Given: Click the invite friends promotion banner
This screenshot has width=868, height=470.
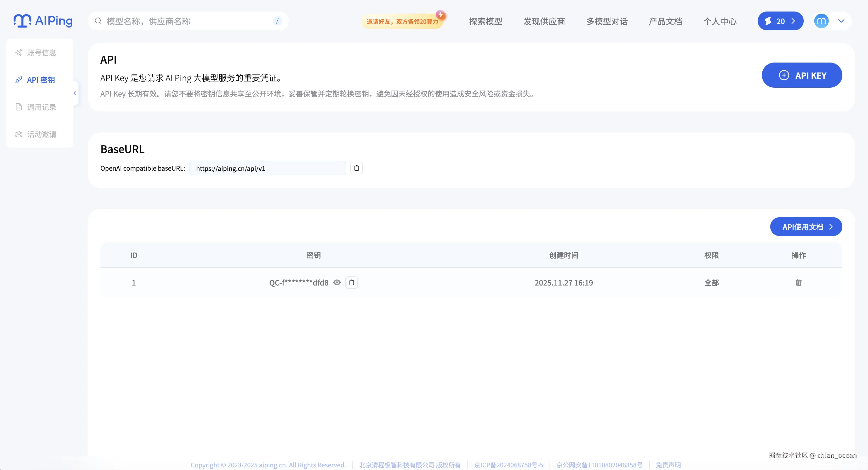Looking at the screenshot, I should tap(402, 21).
